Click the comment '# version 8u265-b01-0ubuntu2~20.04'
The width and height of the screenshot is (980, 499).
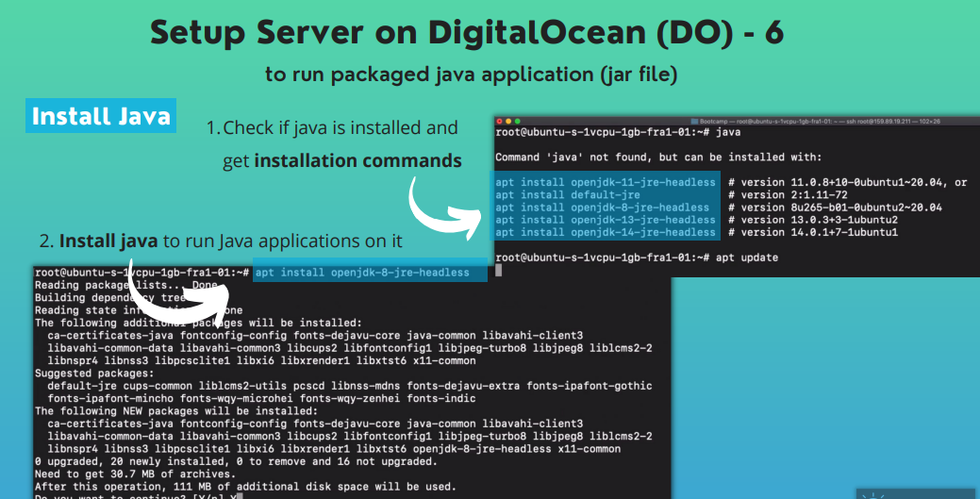click(835, 208)
